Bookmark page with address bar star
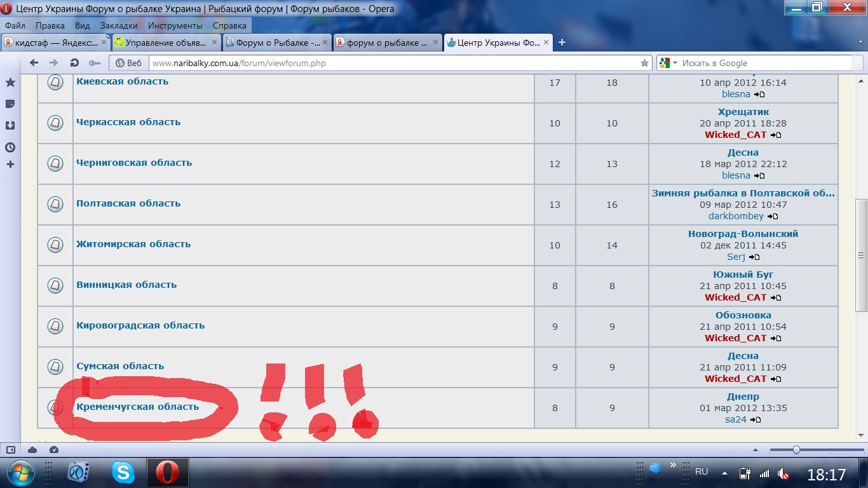Viewport: 868px width, 488px height. (x=644, y=63)
